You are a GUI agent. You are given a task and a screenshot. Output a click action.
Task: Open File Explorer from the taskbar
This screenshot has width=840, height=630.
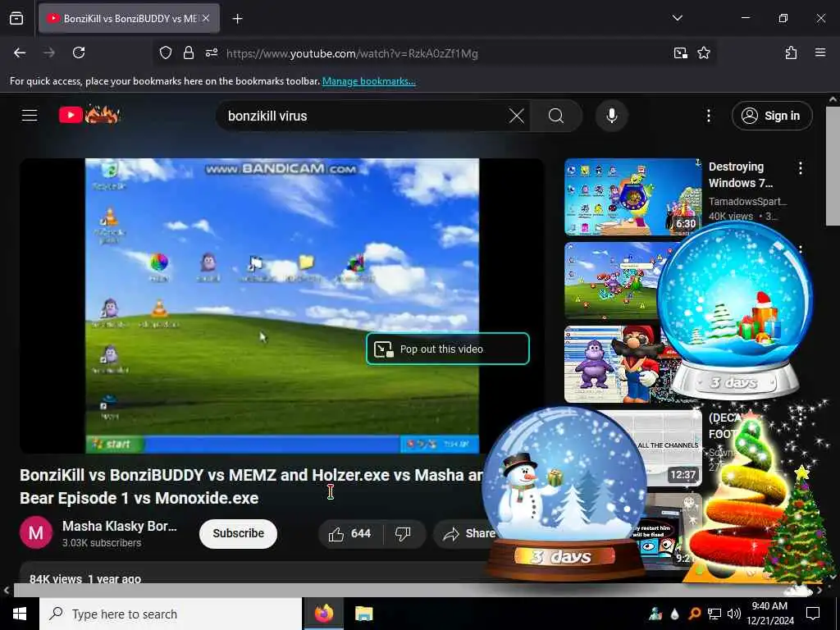(363, 614)
